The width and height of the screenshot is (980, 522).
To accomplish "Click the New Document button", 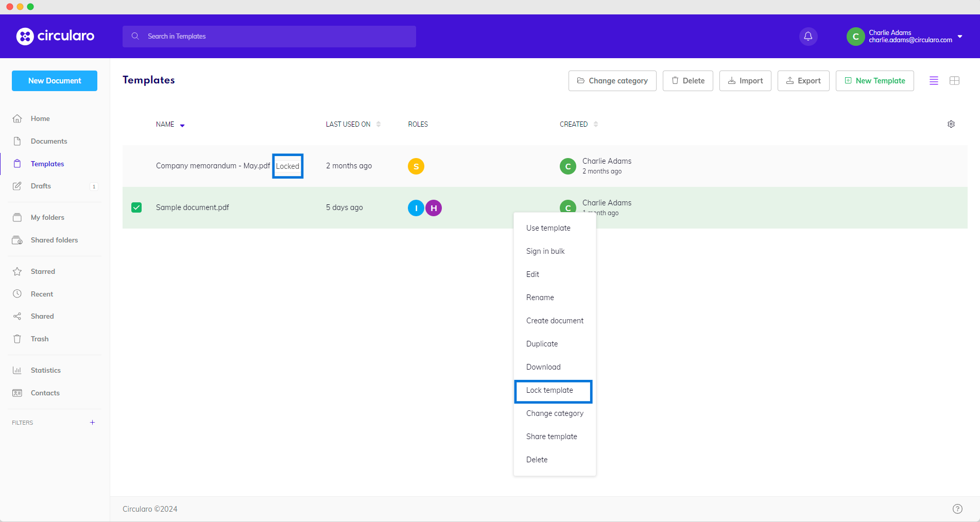I will pos(55,81).
